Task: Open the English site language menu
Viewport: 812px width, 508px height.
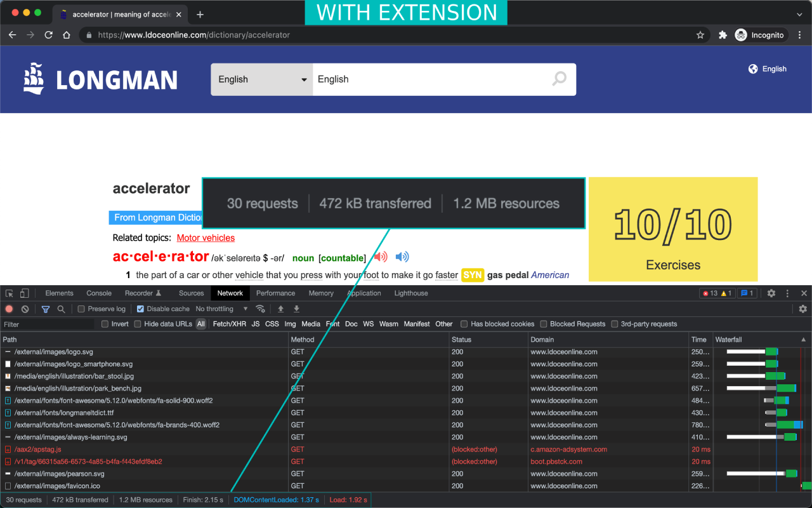Action: pyautogui.click(x=768, y=69)
